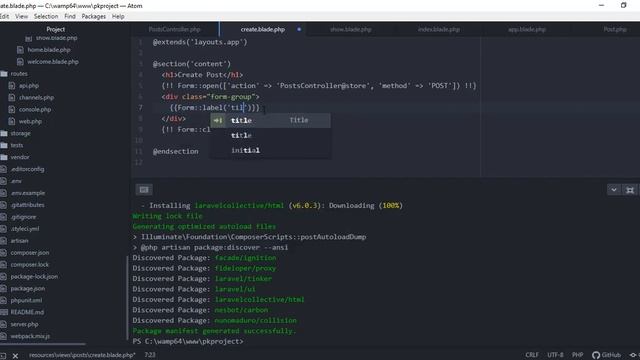Expand the vendor folder
The height and width of the screenshot is (360, 640).
(x=20, y=157)
